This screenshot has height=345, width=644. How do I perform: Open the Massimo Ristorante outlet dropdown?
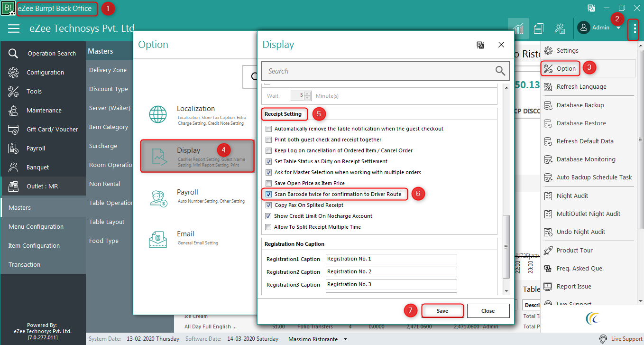pyautogui.click(x=345, y=339)
